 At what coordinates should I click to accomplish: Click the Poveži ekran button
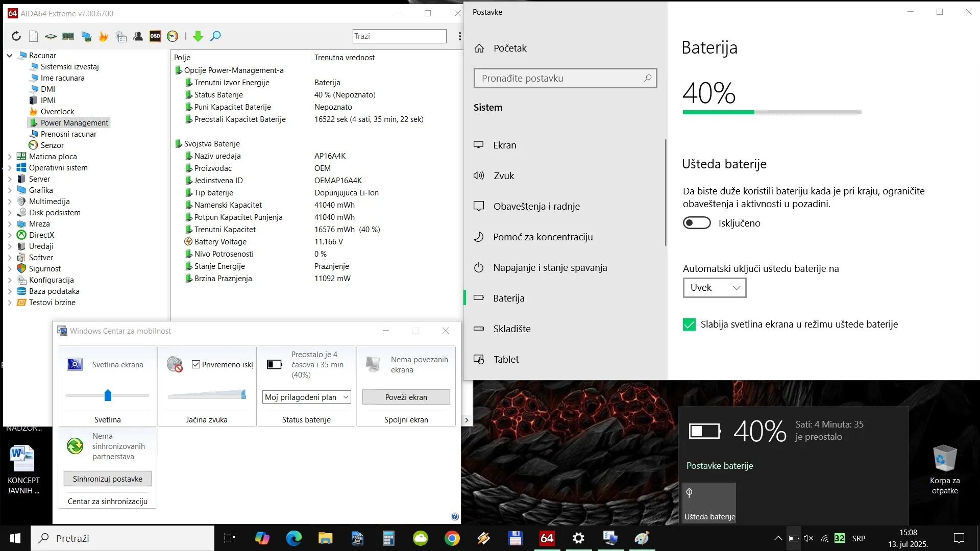[x=406, y=397]
